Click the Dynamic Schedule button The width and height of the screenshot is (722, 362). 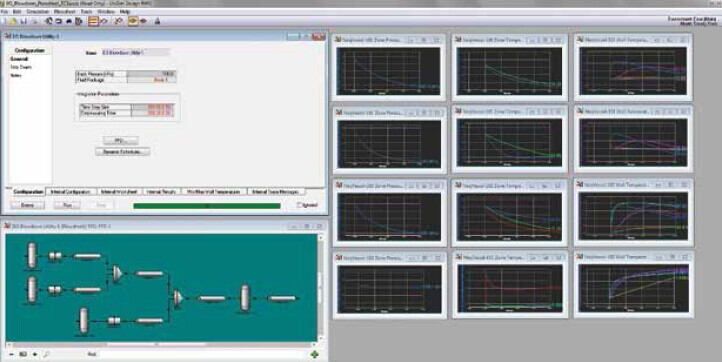[122, 152]
